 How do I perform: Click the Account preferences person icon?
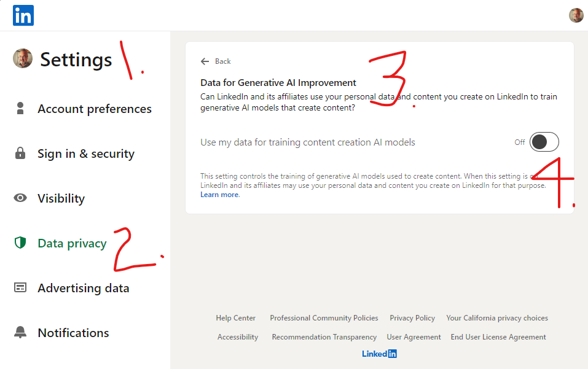(x=20, y=108)
